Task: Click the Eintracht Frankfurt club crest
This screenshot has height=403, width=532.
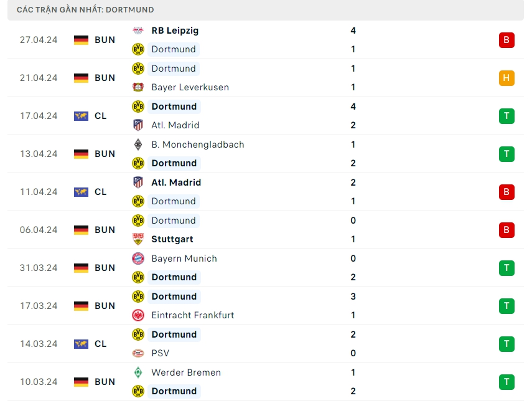Action: [x=138, y=315]
